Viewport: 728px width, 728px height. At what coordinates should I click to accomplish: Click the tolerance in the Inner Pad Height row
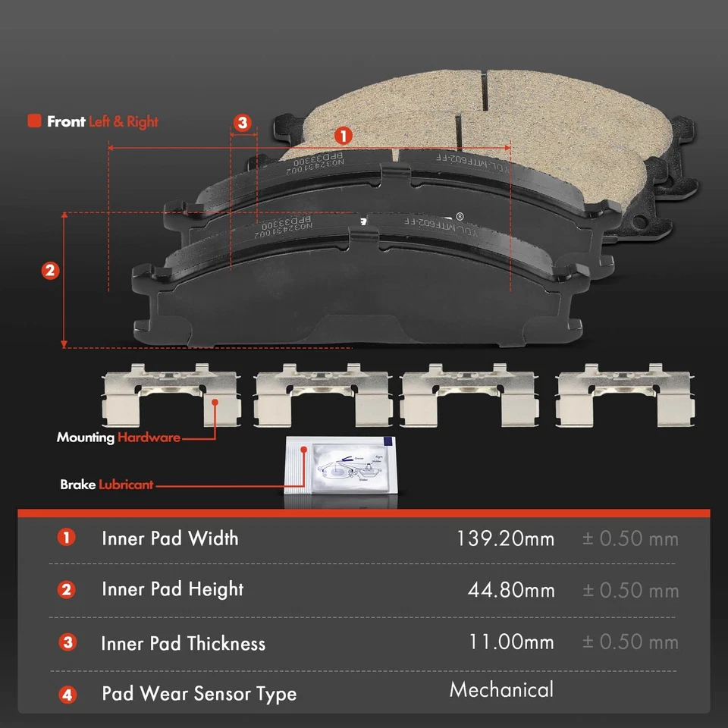pos(630,591)
